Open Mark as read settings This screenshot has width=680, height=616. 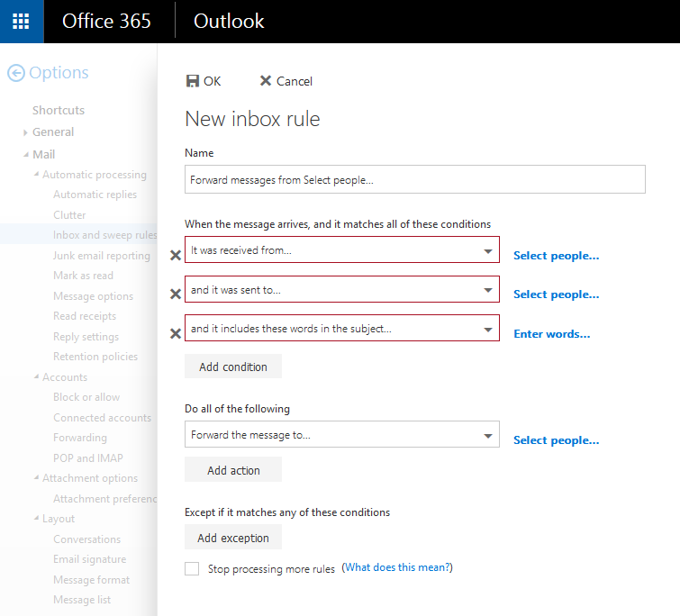click(x=83, y=276)
